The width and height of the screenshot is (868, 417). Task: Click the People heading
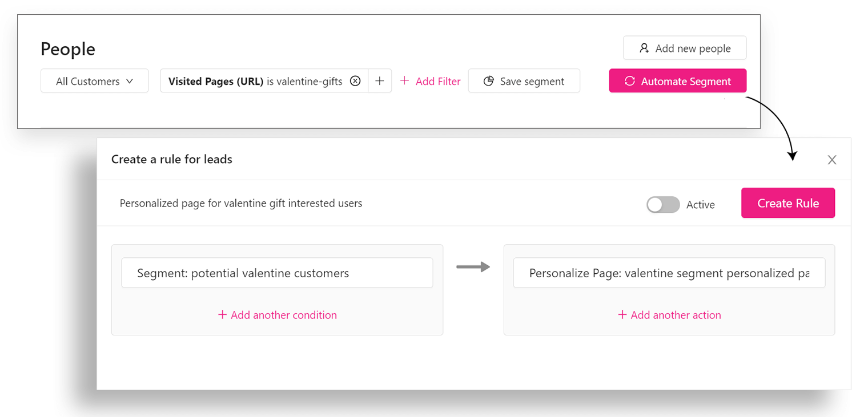(68, 49)
